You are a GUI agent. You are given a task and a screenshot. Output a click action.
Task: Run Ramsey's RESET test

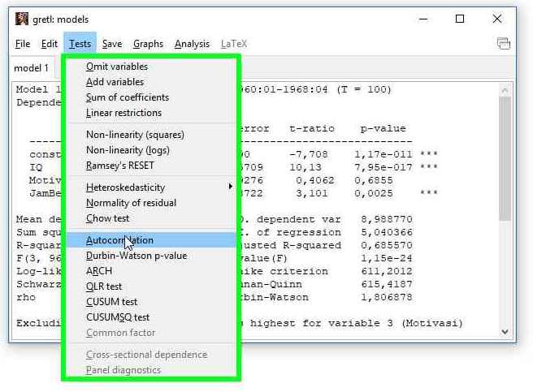pos(120,166)
